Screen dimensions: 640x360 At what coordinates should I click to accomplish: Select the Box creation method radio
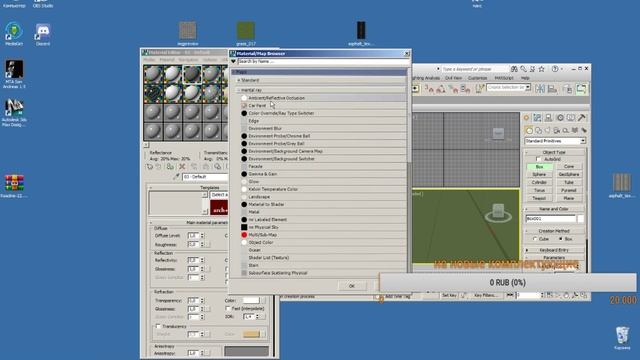tap(560, 239)
